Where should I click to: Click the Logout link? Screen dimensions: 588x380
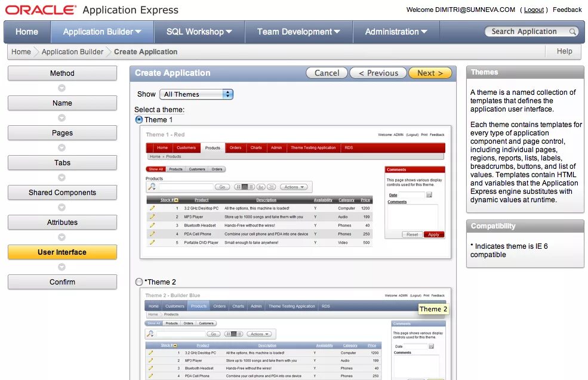click(534, 10)
